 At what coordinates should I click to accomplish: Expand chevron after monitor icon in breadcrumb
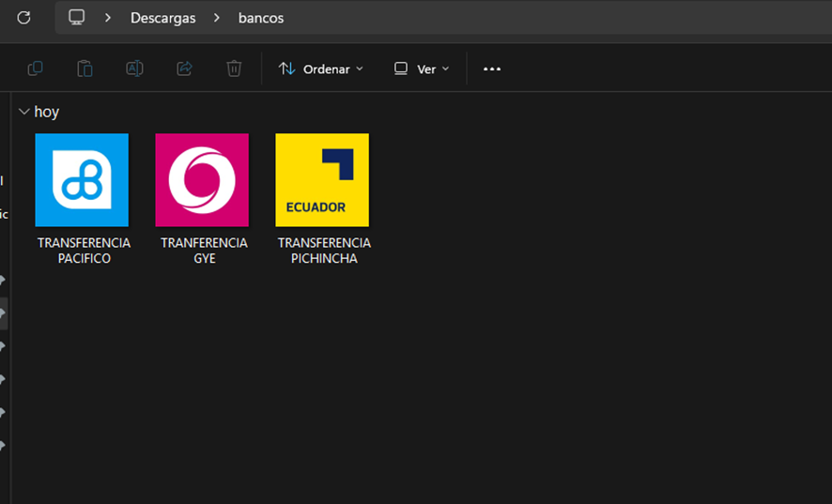pyautogui.click(x=108, y=18)
